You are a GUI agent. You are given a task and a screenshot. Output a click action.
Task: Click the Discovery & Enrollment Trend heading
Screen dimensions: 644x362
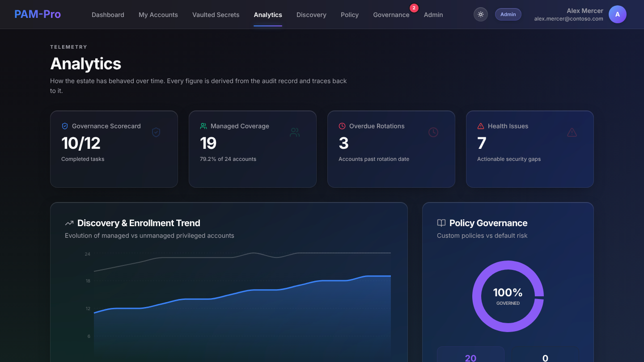pyautogui.click(x=139, y=223)
